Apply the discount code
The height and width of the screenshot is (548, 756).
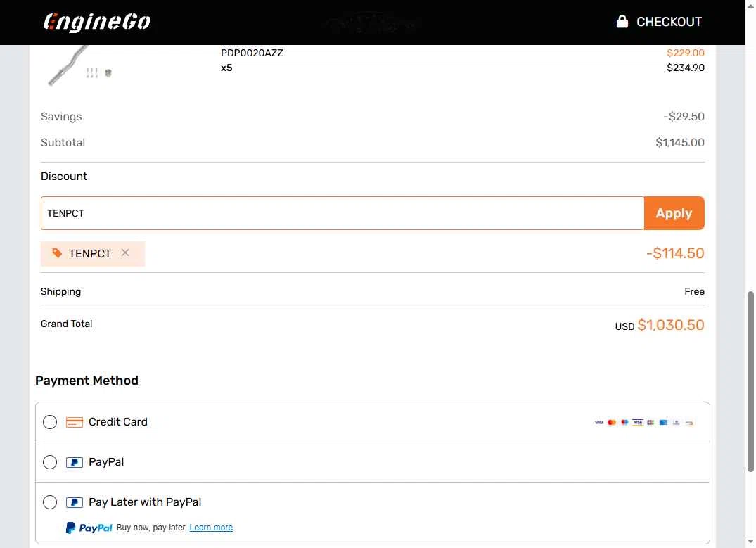click(674, 213)
